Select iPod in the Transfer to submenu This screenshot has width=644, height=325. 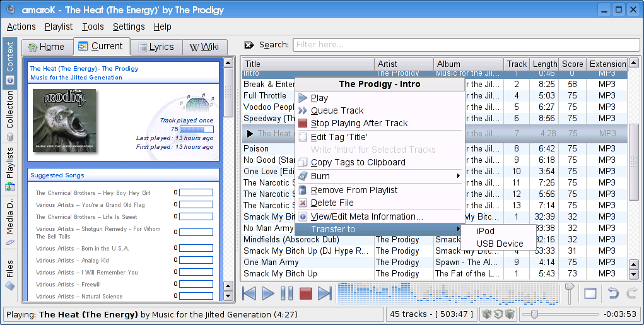click(498, 231)
